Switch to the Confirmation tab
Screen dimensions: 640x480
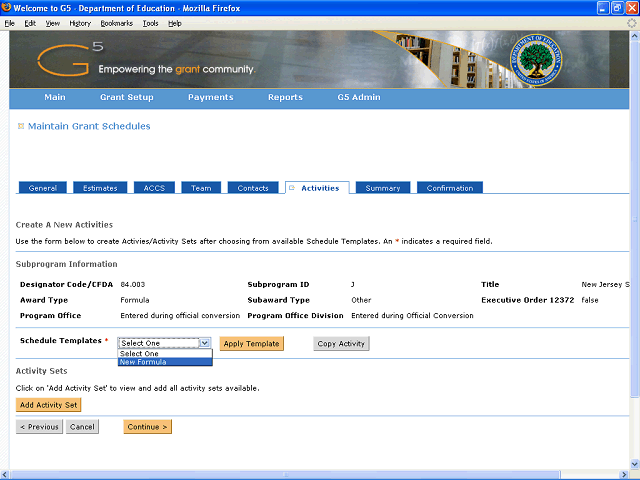pos(450,188)
